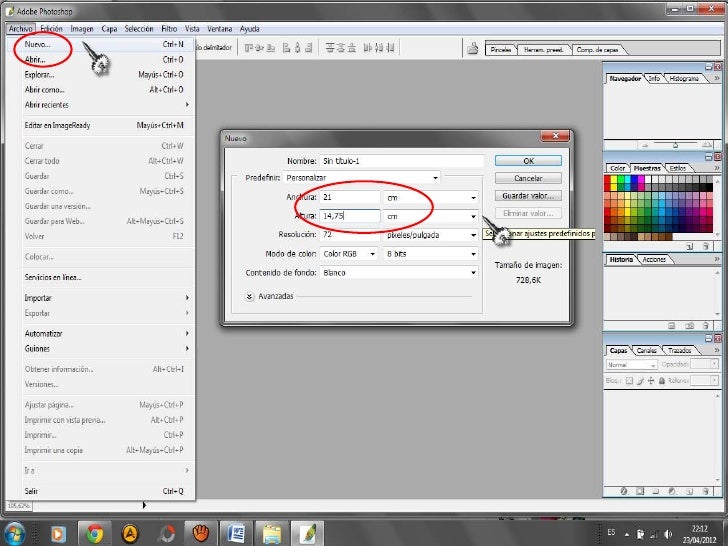Switch to the Acciones tab
728x546 pixels.
[x=654, y=260]
